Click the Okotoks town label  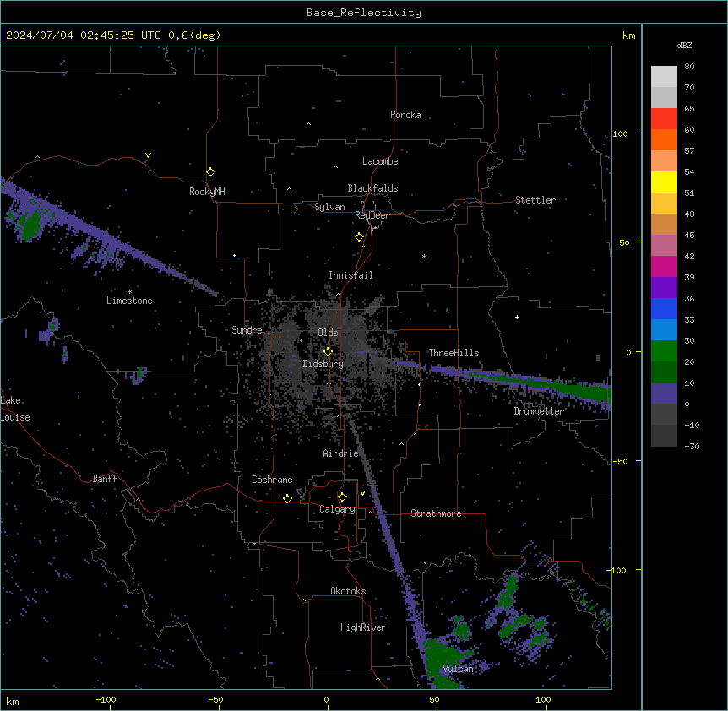[x=348, y=591]
